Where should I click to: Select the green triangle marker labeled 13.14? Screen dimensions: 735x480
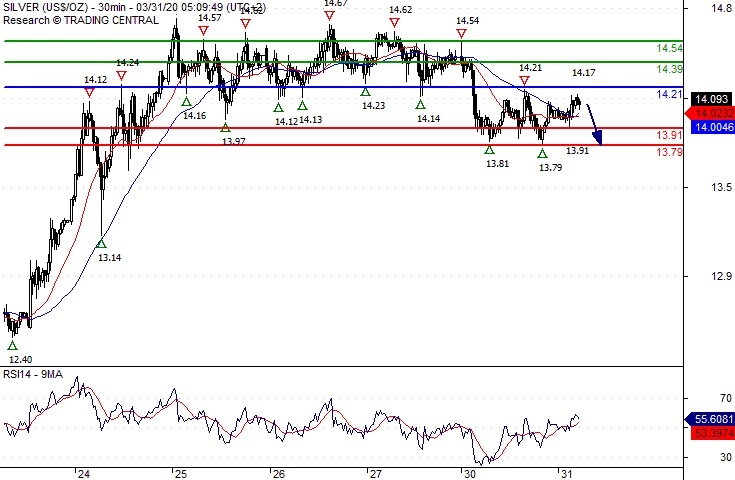tap(100, 243)
